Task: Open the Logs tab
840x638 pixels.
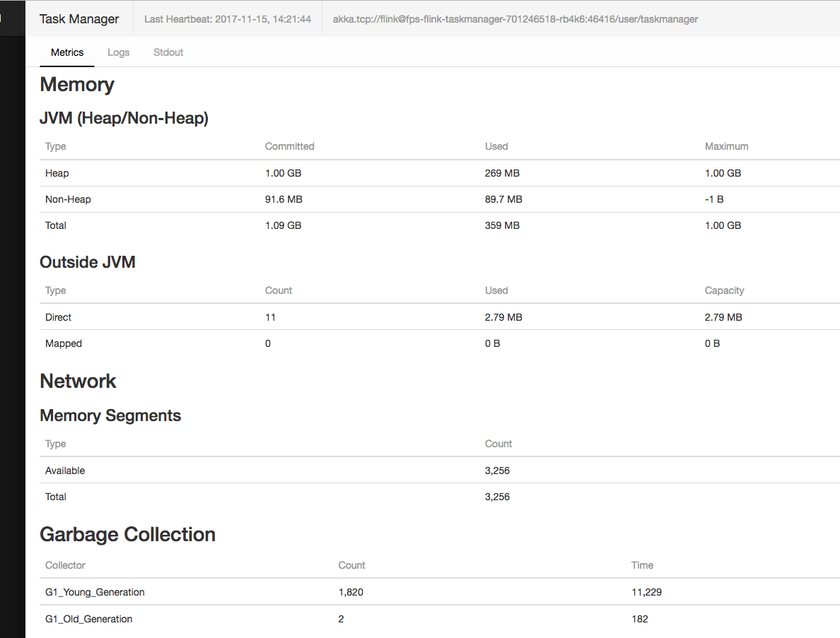Action: coord(118,52)
